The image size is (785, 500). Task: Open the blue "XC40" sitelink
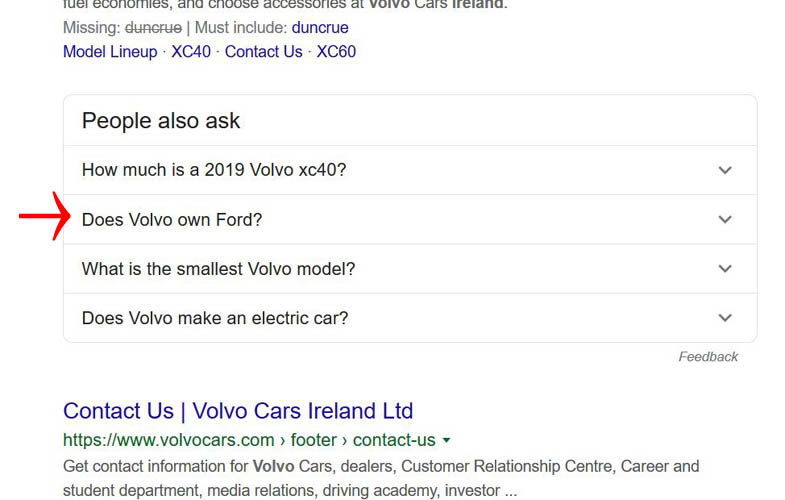(191, 51)
